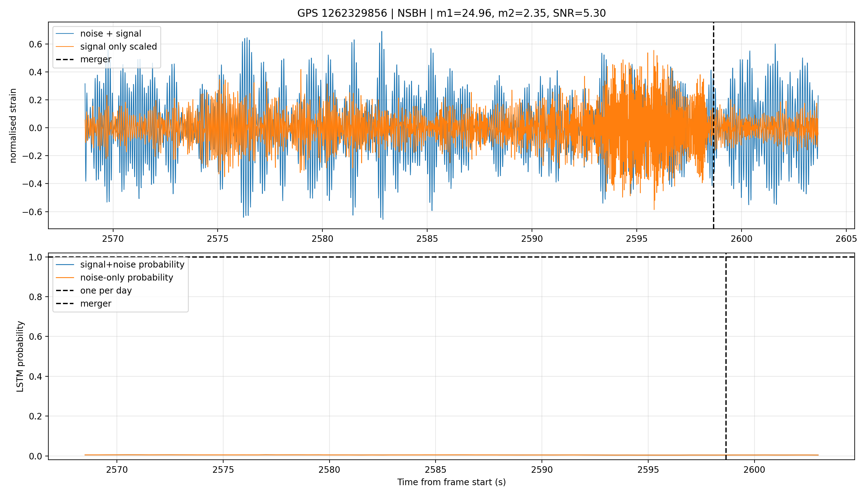Select the 'noise-only probability' legend entry
868x496 pixels.
click(114, 278)
